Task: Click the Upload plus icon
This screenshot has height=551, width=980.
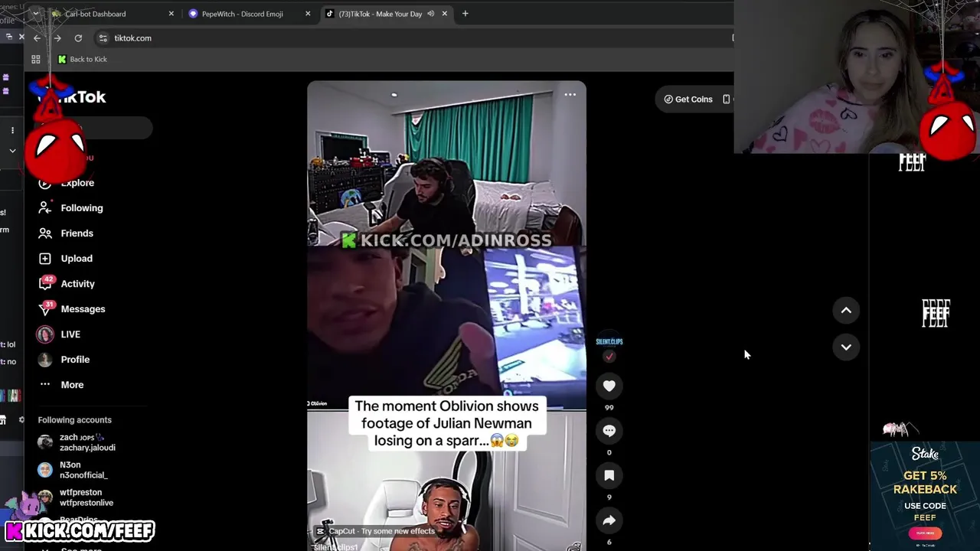Action: [45, 259]
